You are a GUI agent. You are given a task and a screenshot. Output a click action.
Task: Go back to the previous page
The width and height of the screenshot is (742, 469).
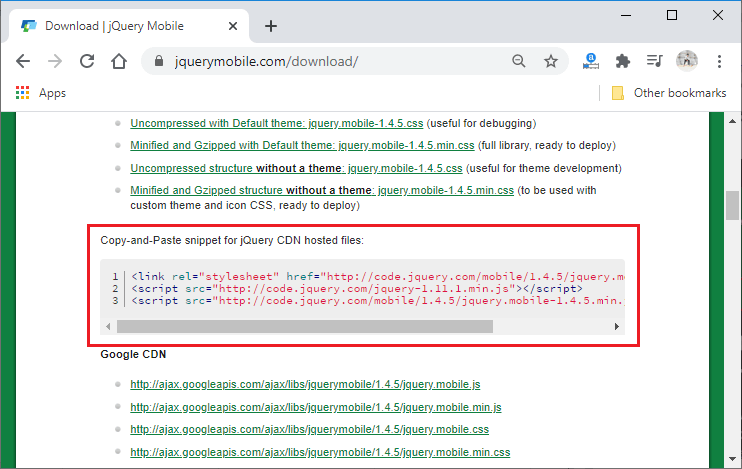click(x=23, y=61)
